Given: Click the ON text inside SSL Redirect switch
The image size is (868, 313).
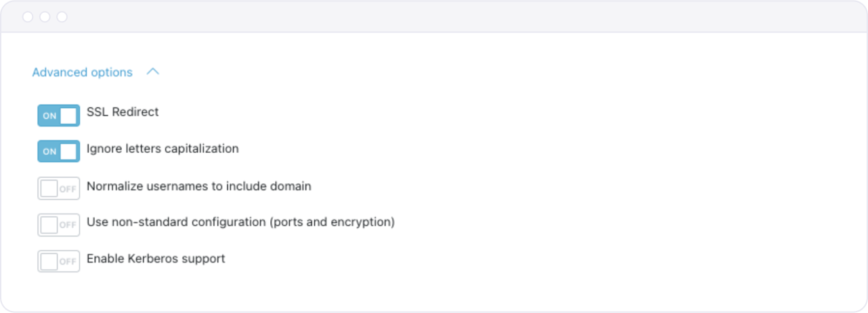Looking at the screenshot, I should pos(49,116).
